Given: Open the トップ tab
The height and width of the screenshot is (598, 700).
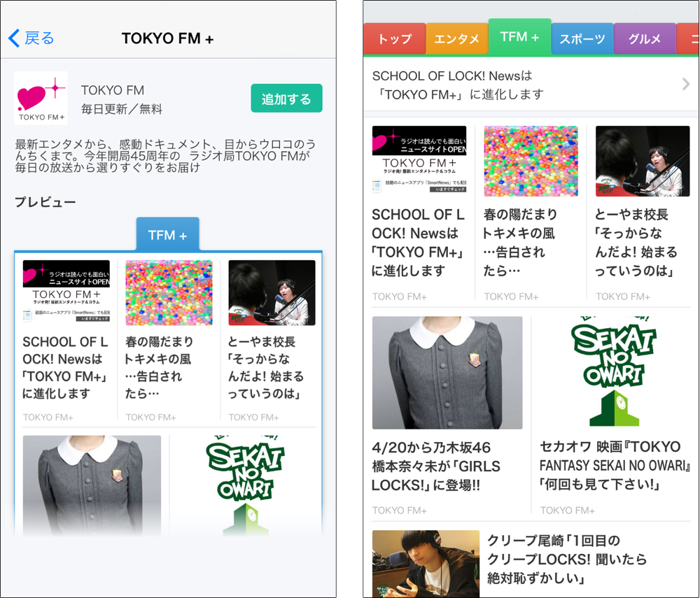Looking at the screenshot, I should 395,38.
